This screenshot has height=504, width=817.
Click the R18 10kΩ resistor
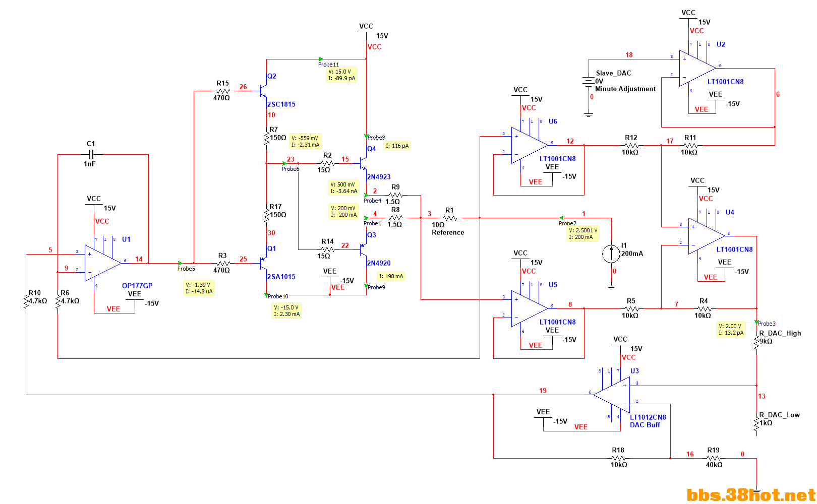click(618, 458)
